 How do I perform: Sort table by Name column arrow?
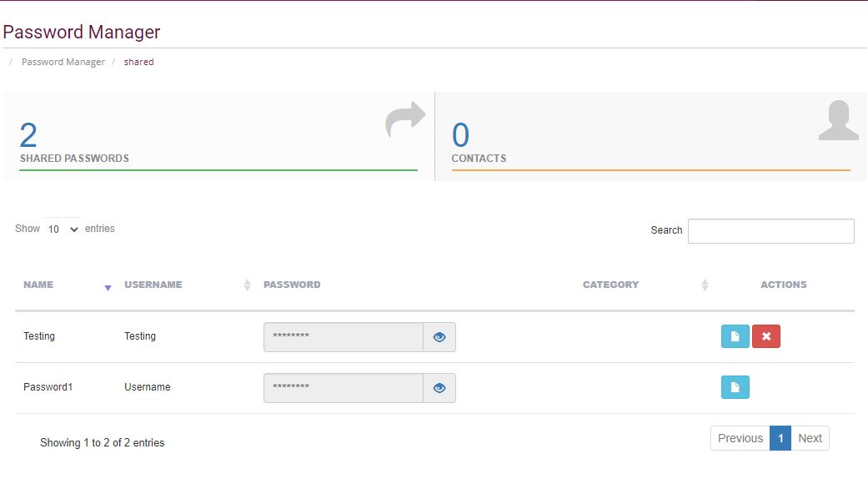[108, 287]
